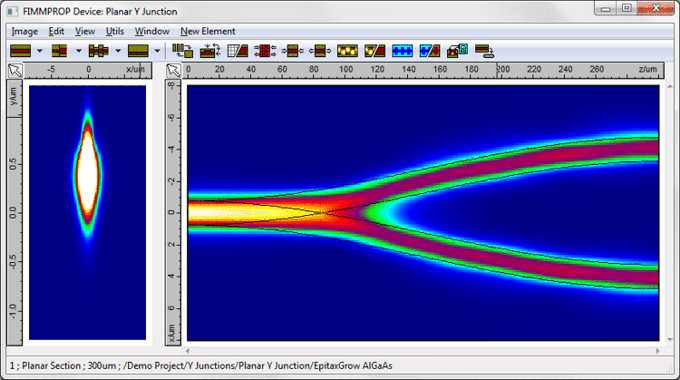The height and width of the screenshot is (380, 680).
Task: Click the inward arrows section icon
Action: click(x=293, y=51)
